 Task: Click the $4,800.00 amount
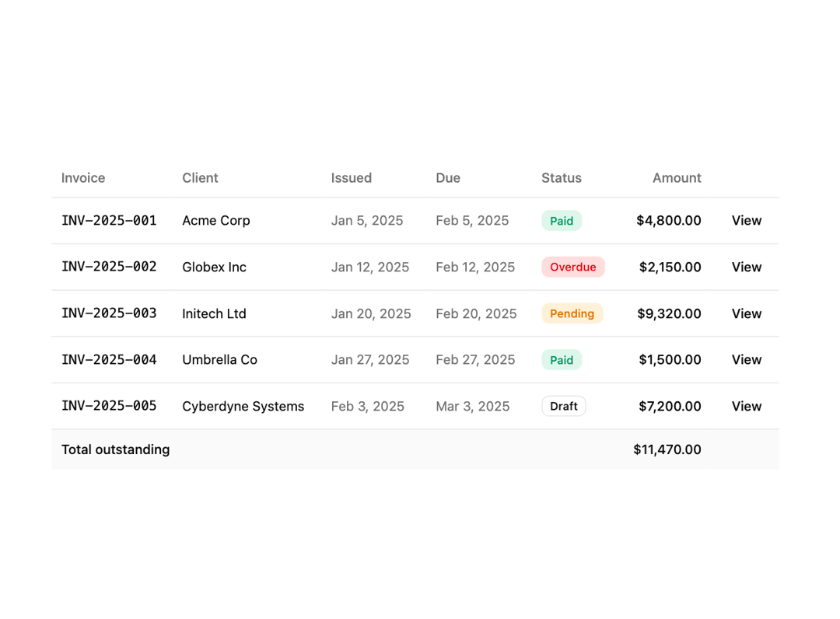(669, 221)
